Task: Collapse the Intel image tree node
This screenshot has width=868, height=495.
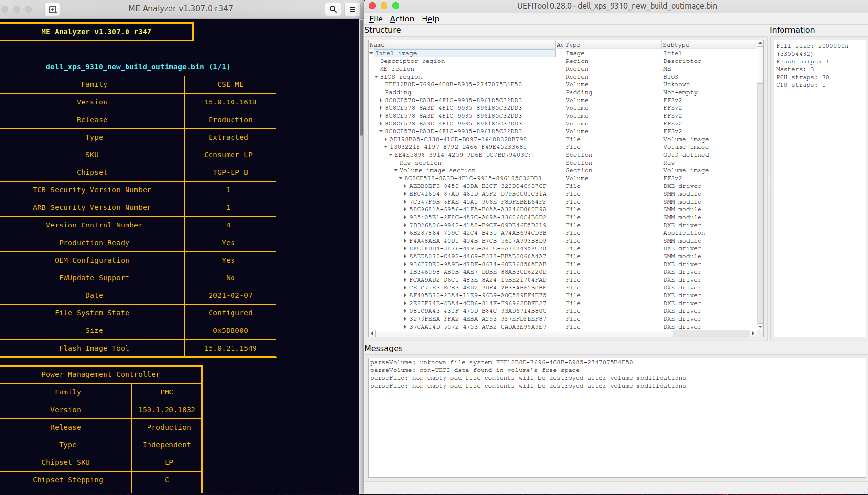Action: point(372,53)
